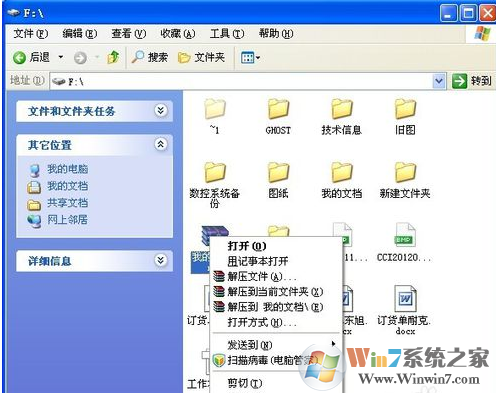Open the Search (搜索) toolbar button
496x393 pixels.
[x=149, y=57]
